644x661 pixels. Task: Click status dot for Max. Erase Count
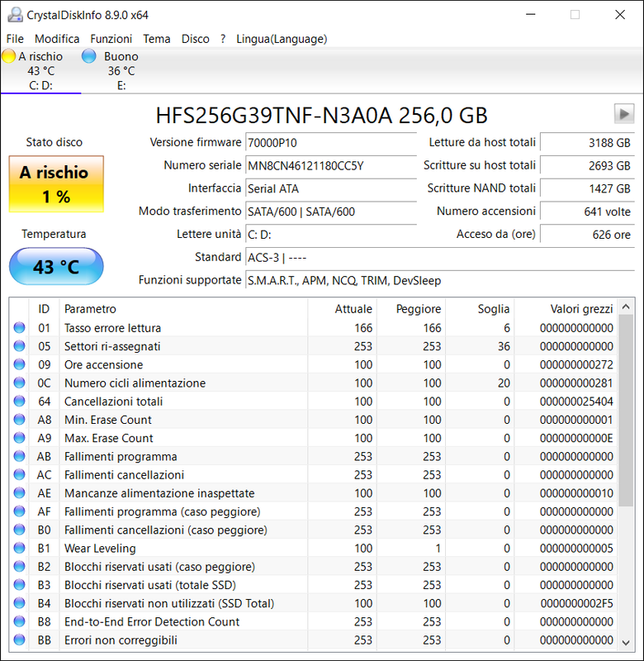tap(19, 438)
